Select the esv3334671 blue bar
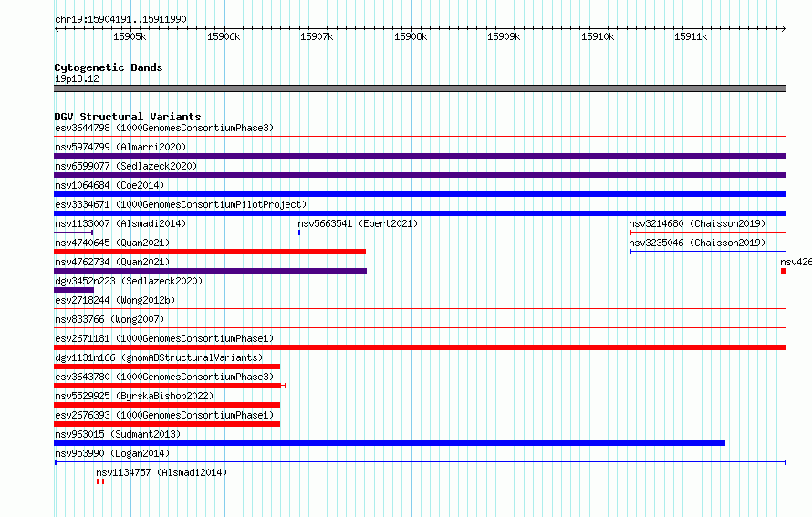 420,213
